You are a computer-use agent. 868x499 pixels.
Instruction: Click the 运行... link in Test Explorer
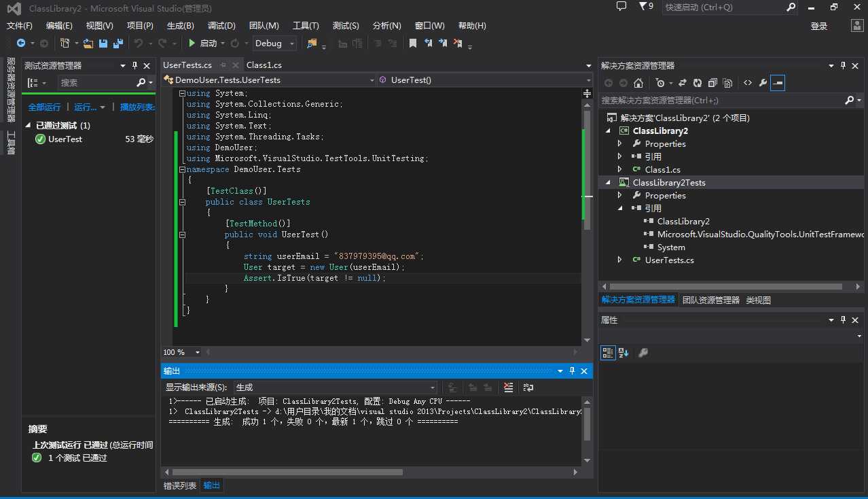tap(86, 107)
